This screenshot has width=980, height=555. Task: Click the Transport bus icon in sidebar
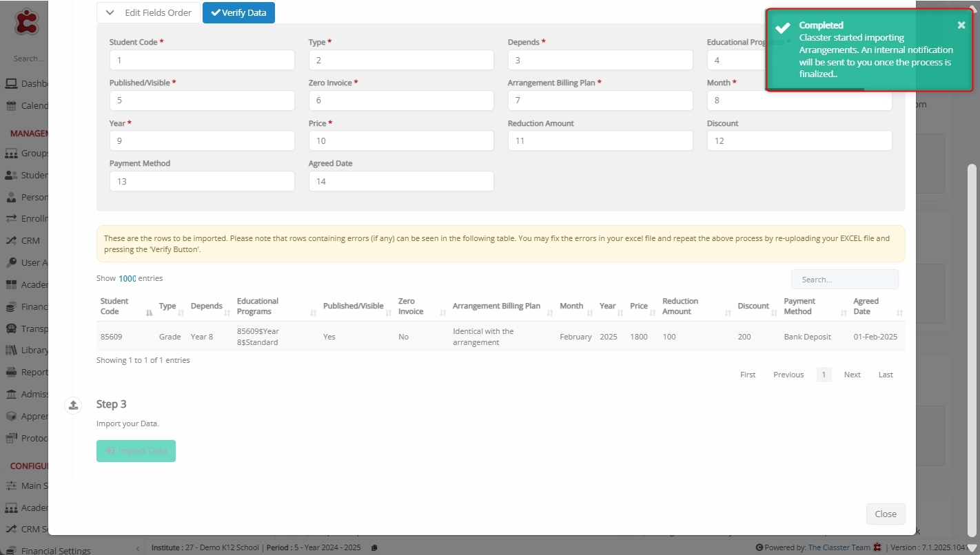tap(11, 328)
